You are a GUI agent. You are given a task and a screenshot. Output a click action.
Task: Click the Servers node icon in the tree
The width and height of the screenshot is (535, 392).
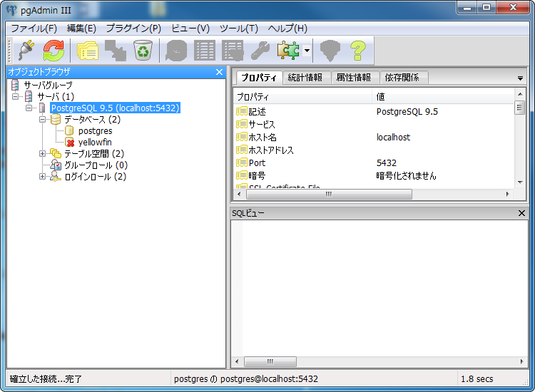point(29,96)
